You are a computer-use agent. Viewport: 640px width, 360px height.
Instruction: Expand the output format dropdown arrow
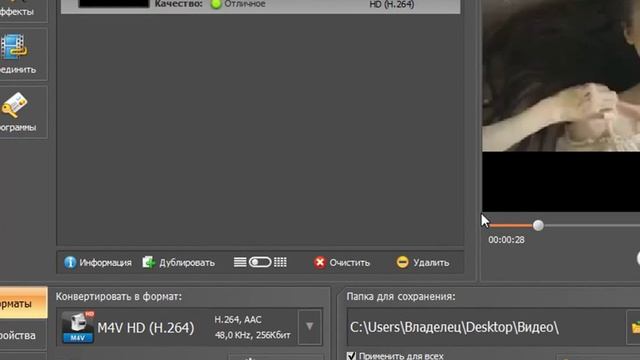pyautogui.click(x=310, y=327)
